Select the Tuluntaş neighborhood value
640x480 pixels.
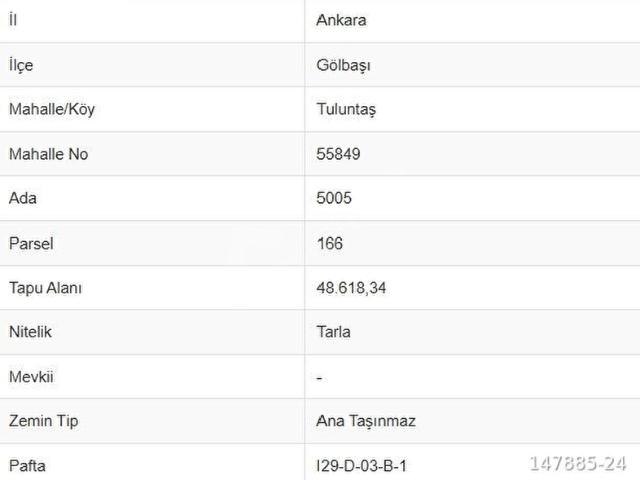[346, 109]
